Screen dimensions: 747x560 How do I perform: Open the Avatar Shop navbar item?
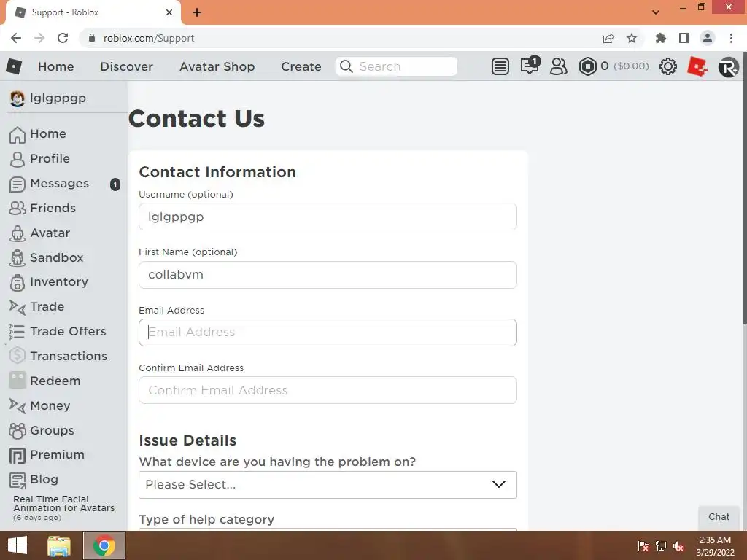pyautogui.click(x=217, y=66)
